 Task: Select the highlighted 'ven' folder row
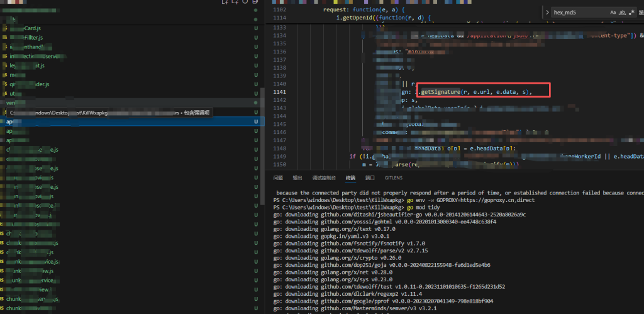coord(132,103)
